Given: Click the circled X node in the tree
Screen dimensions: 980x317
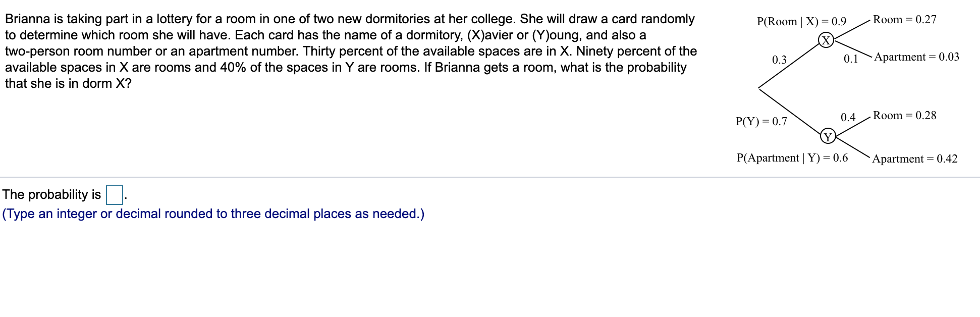Looking at the screenshot, I should click(826, 40).
